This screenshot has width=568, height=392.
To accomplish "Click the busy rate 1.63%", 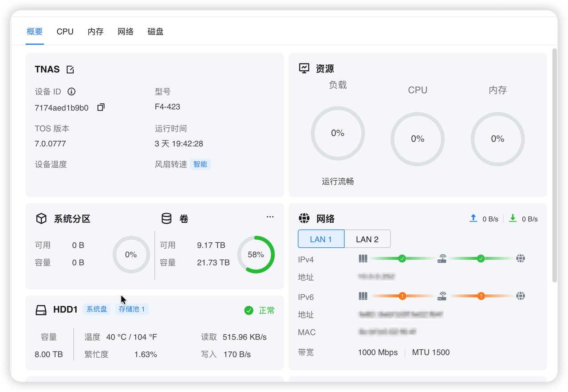I will 146,354.
